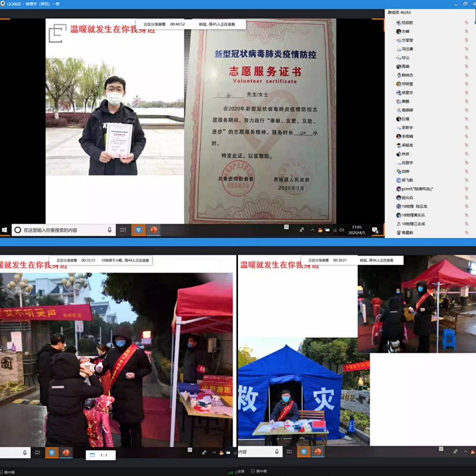Open the Start menu in the top screenshot
This screenshot has height=476, width=476.
click(5, 230)
